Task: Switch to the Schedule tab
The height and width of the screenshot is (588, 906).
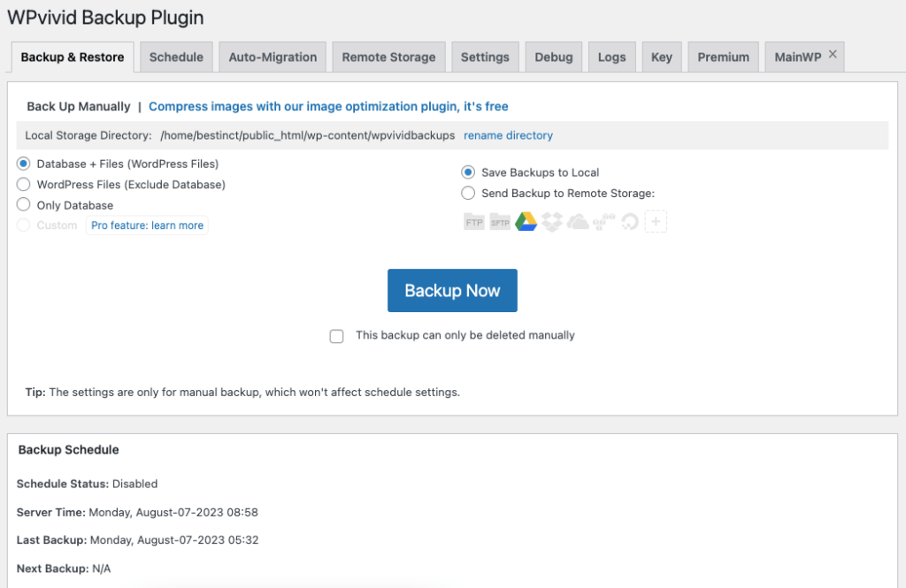Action: [x=176, y=56]
